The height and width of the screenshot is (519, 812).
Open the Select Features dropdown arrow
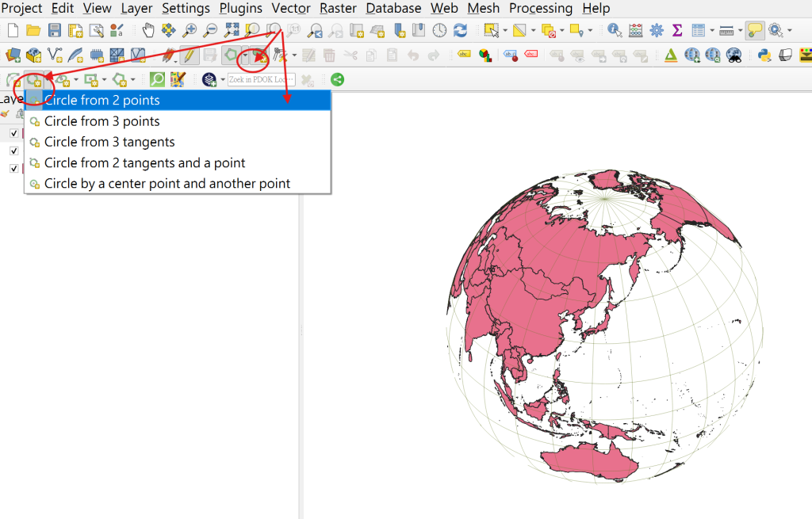[x=505, y=31]
